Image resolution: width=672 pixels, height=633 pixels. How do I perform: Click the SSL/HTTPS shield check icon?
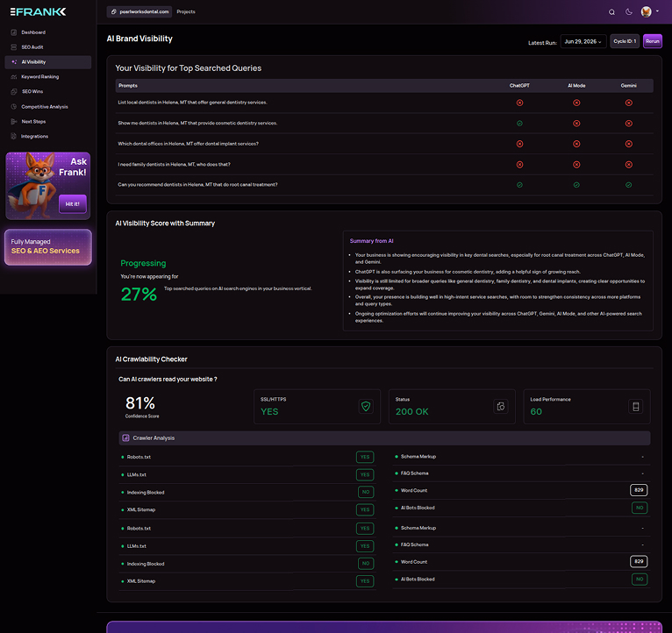366,407
